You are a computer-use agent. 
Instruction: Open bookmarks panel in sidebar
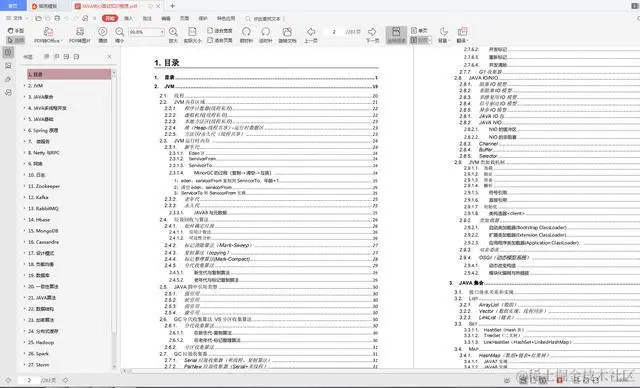tap(8, 52)
